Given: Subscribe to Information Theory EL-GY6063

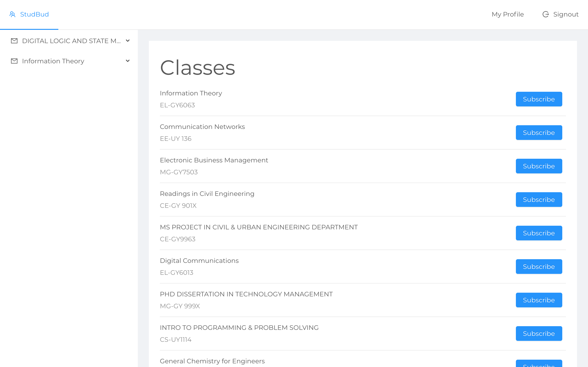Looking at the screenshot, I should coord(539,99).
